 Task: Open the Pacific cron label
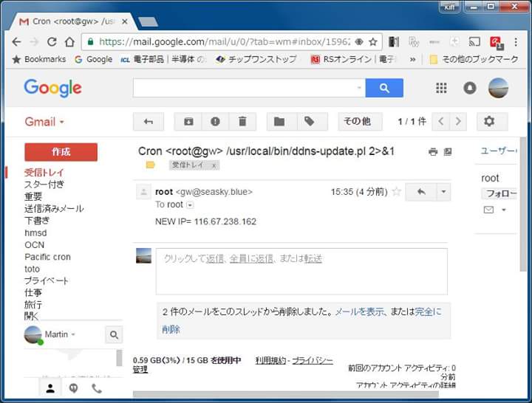click(47, 257)
